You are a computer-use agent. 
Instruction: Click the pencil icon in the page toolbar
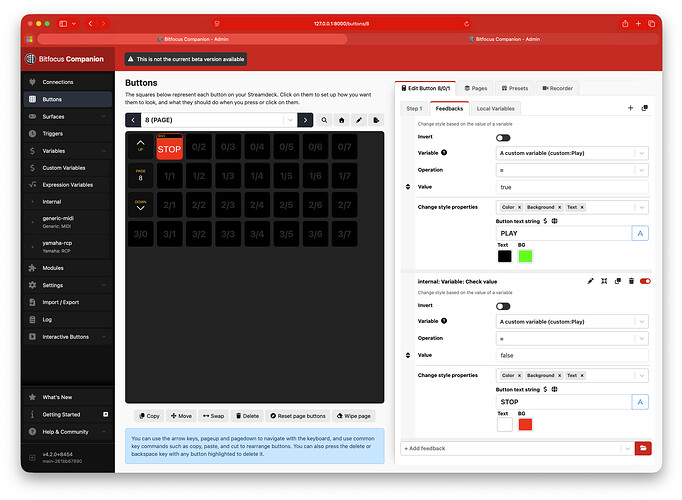pyautogui.click(x=358, y=120)
